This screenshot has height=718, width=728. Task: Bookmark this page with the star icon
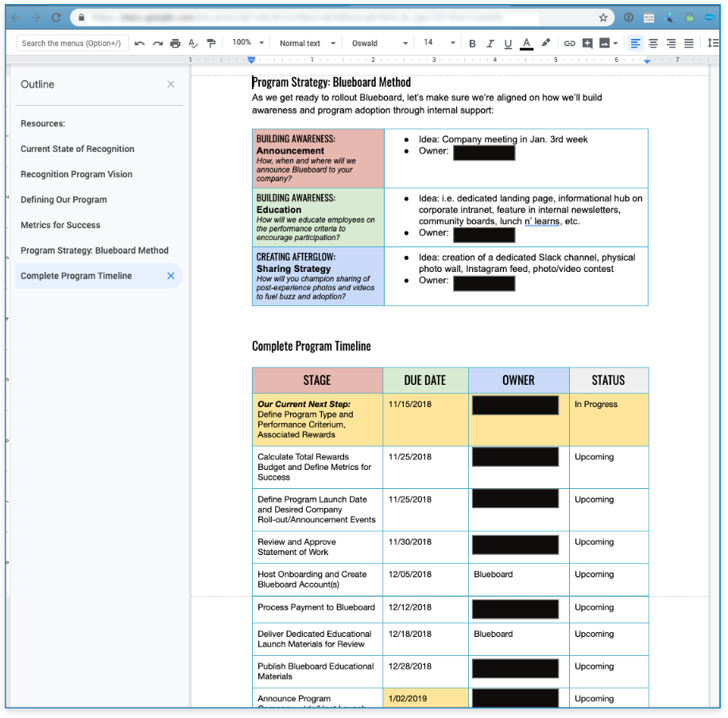click(603, 17)
